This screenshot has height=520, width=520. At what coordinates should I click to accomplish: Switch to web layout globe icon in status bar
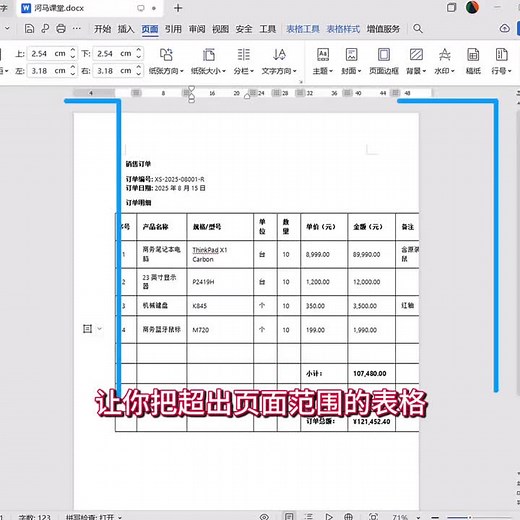(348, 517)
